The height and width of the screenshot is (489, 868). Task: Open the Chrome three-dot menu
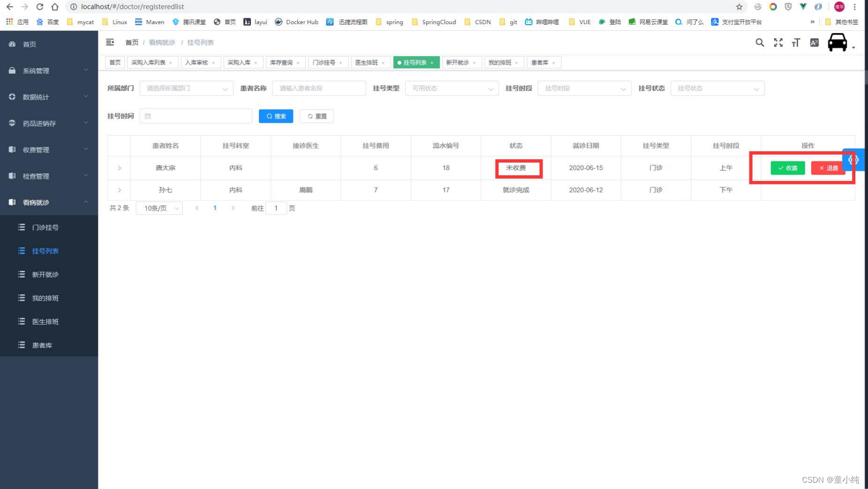pos(855,7)
